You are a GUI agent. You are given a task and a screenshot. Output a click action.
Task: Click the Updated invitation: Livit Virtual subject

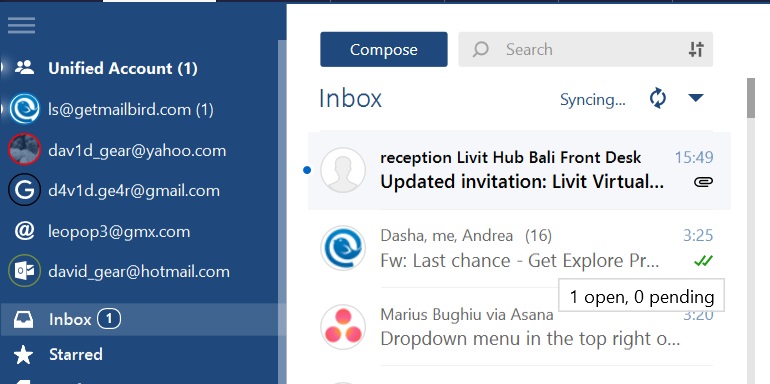[x=522, y=182]
